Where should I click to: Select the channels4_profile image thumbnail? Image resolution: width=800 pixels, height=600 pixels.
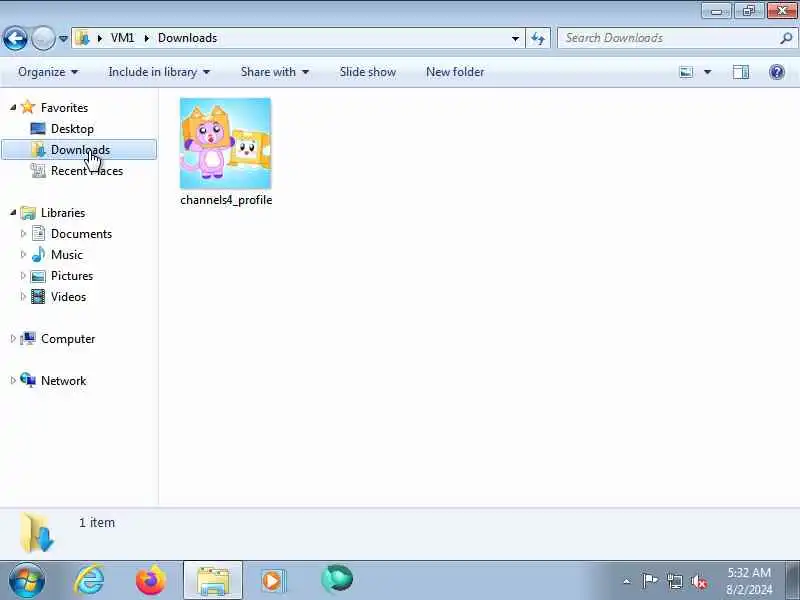[x=226, y=143]
